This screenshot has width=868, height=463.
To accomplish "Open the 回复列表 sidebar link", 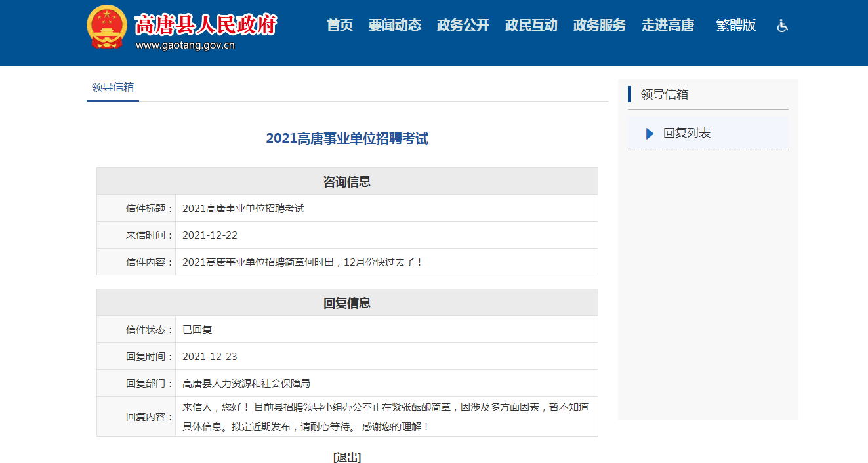I will click(686, 133).
